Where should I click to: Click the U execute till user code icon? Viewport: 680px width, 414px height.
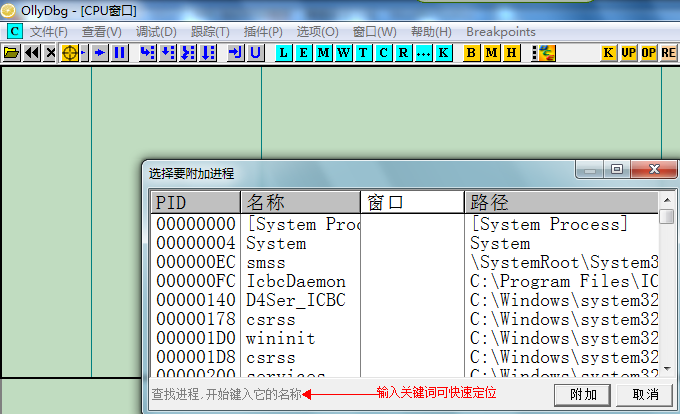tap(255, 53)
